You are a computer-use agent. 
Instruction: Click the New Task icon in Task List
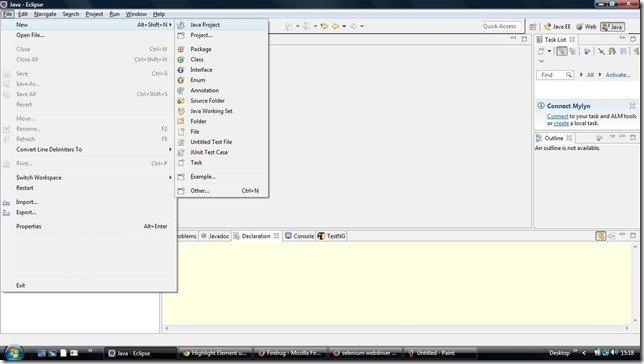click(x=541, y=51)
